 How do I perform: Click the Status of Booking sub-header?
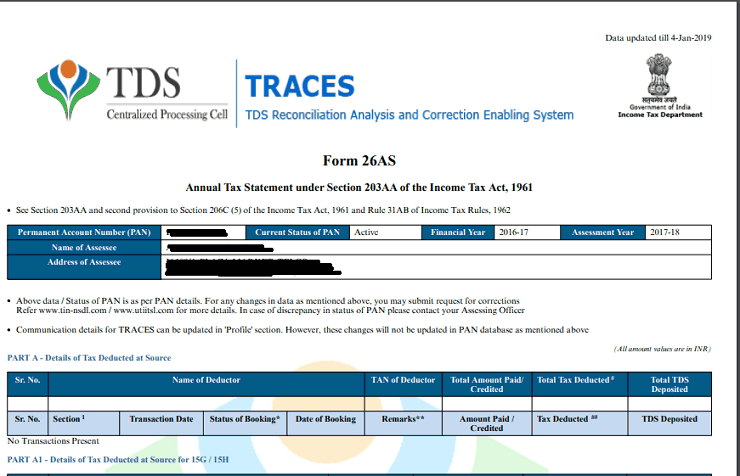point(244,419)
